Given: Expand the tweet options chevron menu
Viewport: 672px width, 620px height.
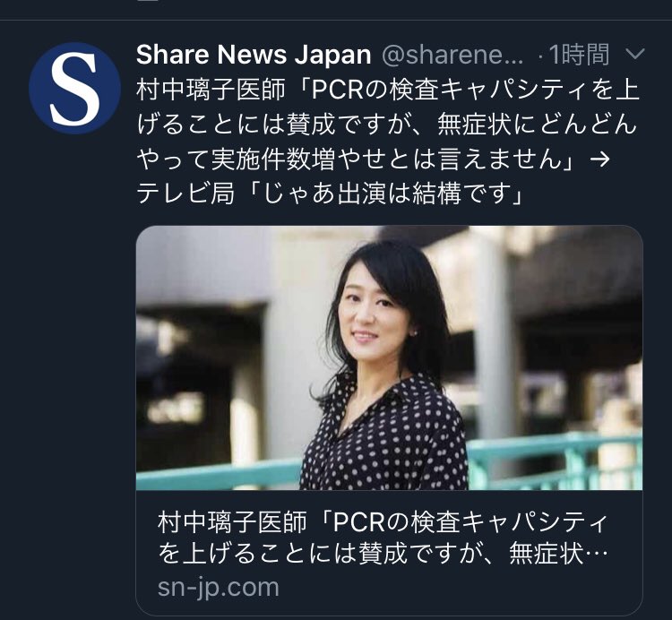Looking at the screenshot, I should [x=635, y=55].
